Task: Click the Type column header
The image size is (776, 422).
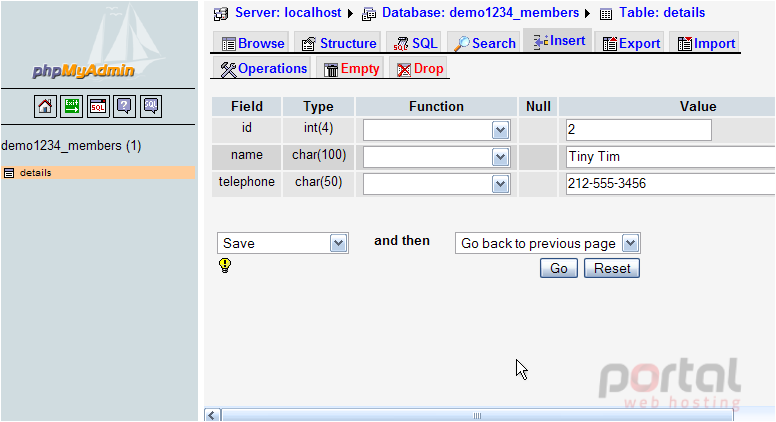Action: point(318,106)
